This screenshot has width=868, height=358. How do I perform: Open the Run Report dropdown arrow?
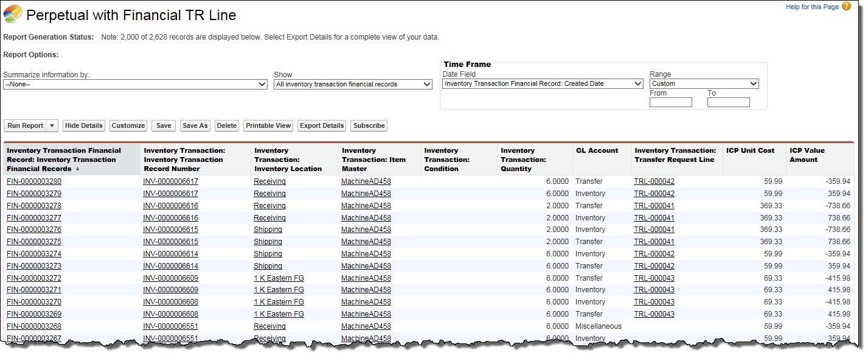(52, 126)
